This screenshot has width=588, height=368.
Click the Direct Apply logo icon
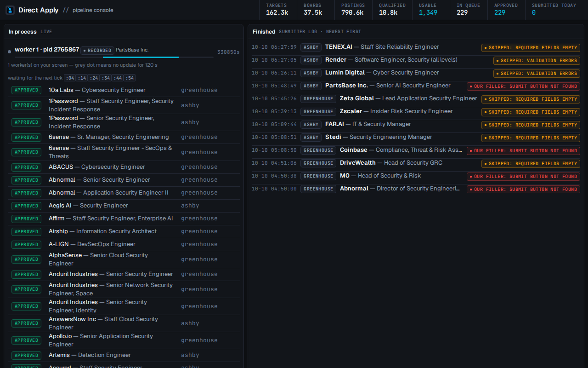pyautogui.click(x=10, y=10)
